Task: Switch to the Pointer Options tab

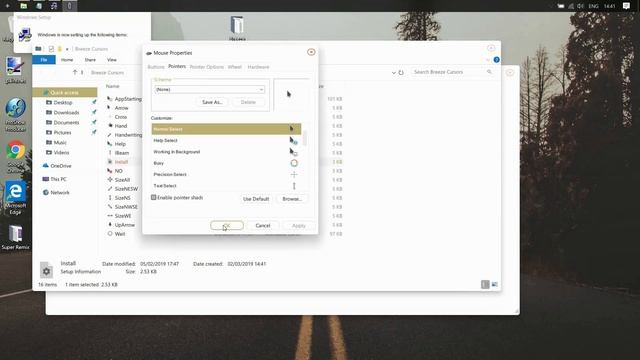Action: tap(207, 67)
